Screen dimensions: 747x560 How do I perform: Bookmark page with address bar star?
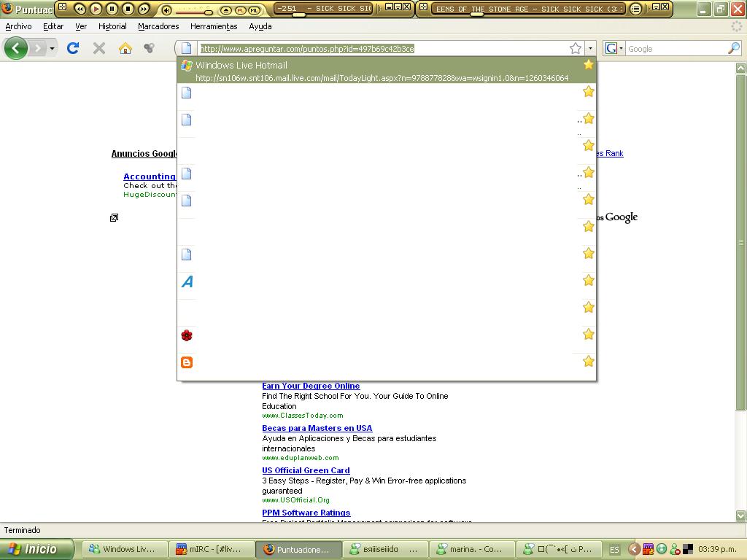(576, 48)
